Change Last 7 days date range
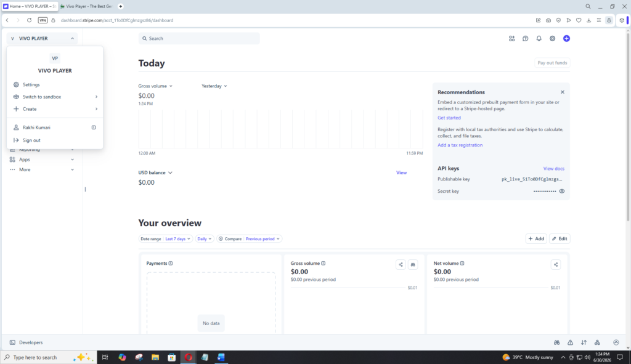631x364 pixels. coord(177,239)
